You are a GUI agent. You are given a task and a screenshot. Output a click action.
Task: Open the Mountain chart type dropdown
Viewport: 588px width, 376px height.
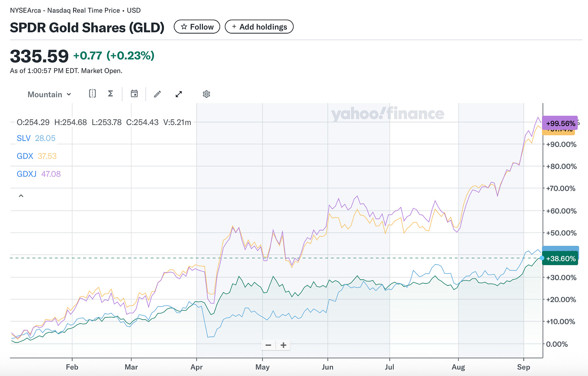(x=49, y=94)
